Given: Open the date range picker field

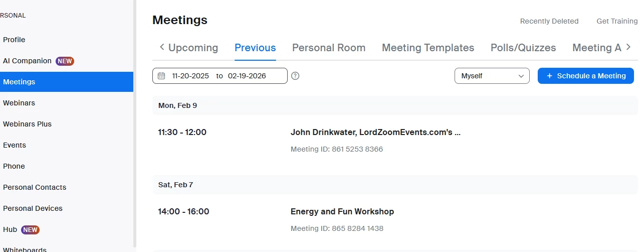Looking at the screenshot, I should point(220,76).
